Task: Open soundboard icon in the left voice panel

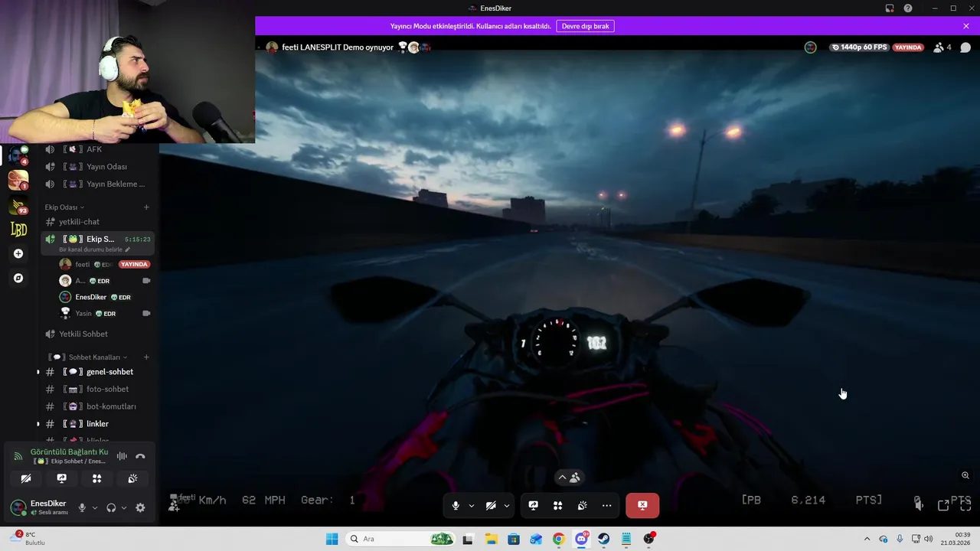Action: tap(132, 478)
